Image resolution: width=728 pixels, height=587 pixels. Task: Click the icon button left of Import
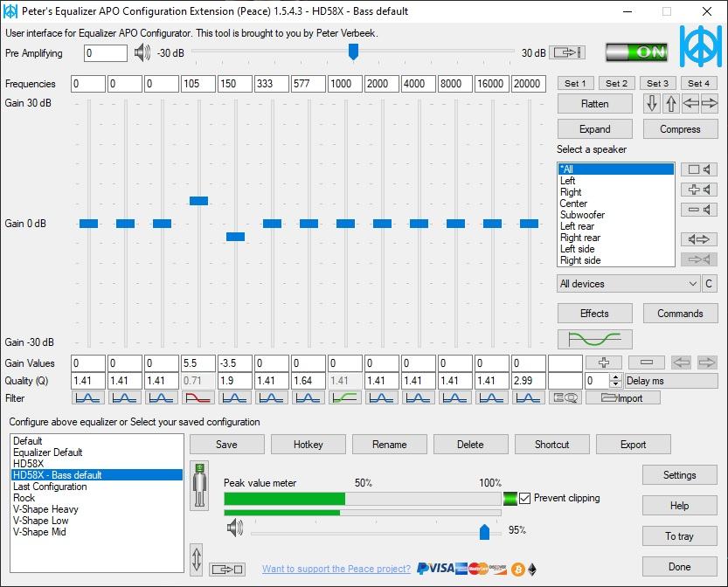[565, 397]
